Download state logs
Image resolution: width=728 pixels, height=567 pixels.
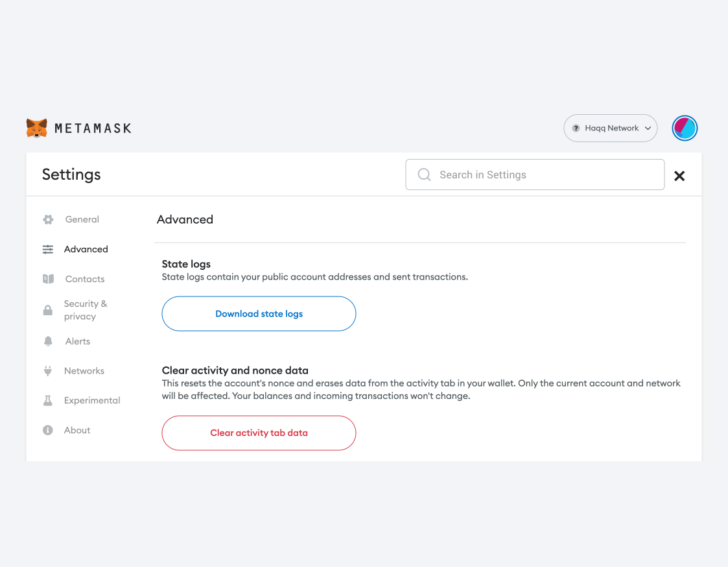click(259, 314)
